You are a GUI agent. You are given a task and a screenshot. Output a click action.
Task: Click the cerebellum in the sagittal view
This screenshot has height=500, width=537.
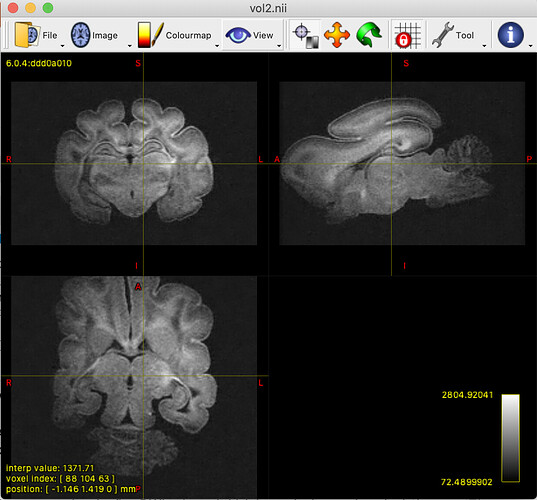click(x=469, y=153)
